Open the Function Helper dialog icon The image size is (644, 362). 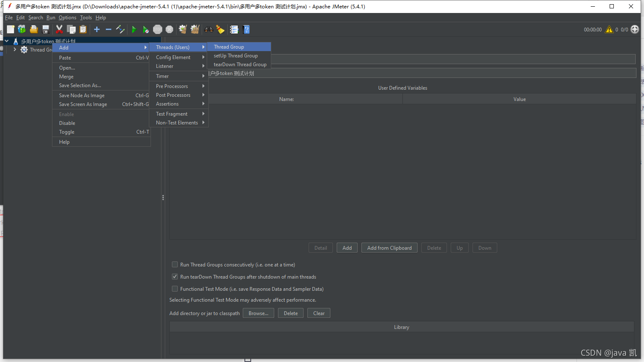tap(234, 29)
